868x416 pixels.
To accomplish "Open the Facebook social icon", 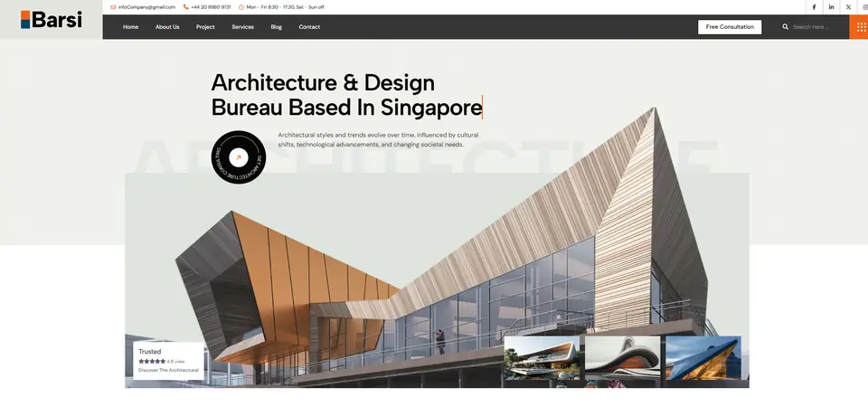I will tap(814, 7).
